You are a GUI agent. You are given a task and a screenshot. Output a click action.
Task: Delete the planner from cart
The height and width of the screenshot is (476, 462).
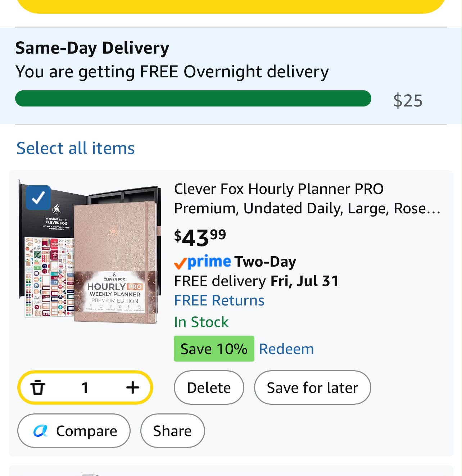(x=209, y=387)
